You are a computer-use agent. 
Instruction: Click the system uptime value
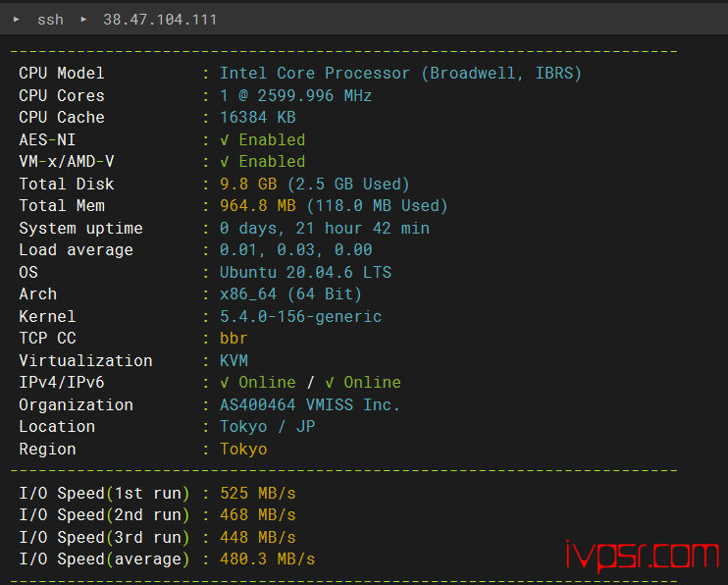click(x=324, y=229)
